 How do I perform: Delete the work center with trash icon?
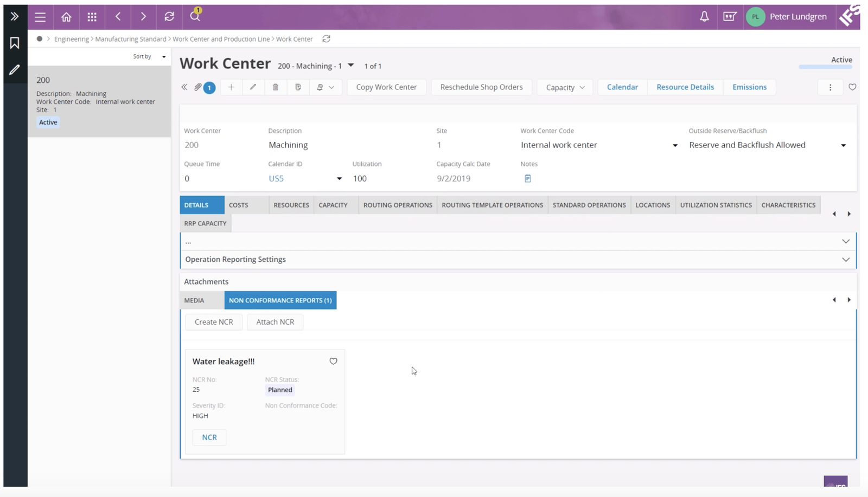(x=276, y=87)
